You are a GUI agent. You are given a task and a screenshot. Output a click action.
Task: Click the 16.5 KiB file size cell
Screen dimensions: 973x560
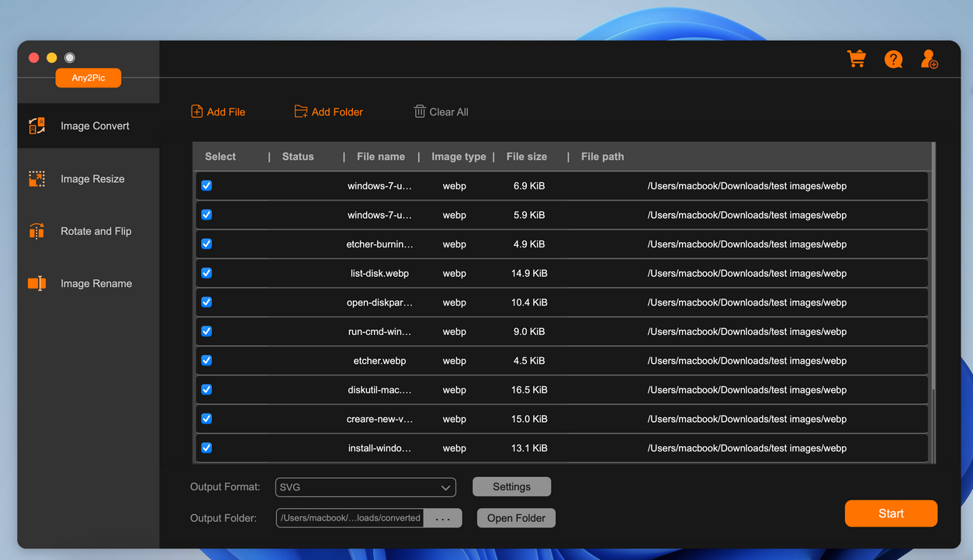529,390
